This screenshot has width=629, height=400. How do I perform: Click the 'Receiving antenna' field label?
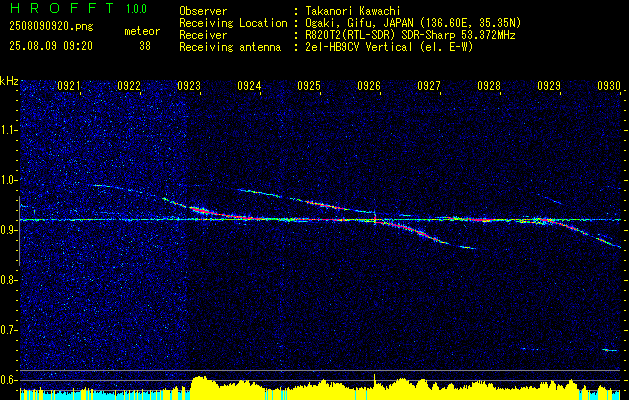[230, 47]
